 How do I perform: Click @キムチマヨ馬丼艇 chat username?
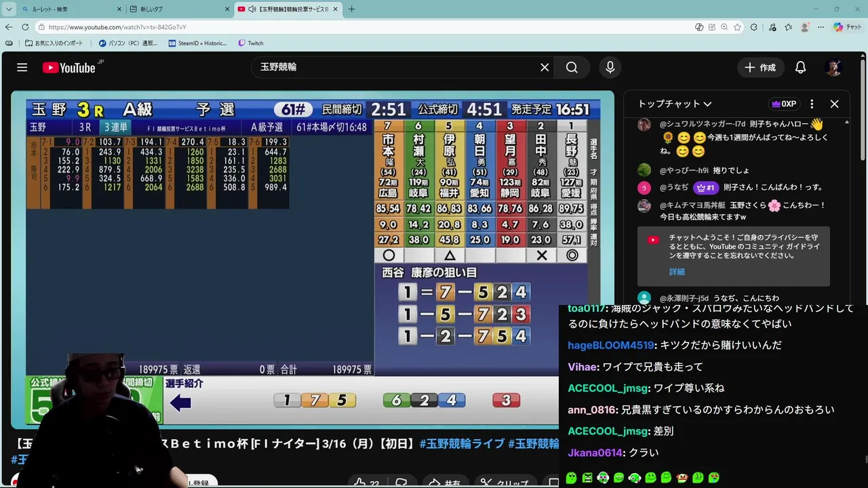tap(692, 205)
